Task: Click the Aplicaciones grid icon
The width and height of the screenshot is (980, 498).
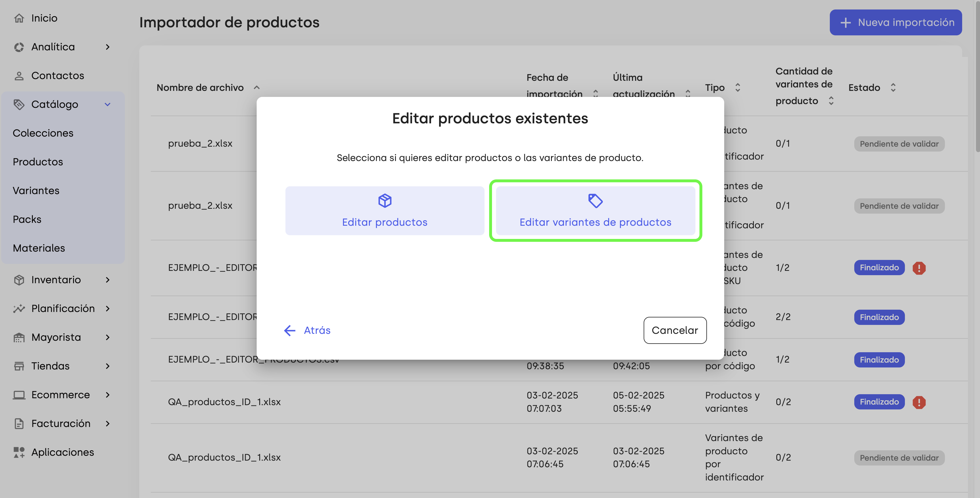Action: click(x=19, y=452)
